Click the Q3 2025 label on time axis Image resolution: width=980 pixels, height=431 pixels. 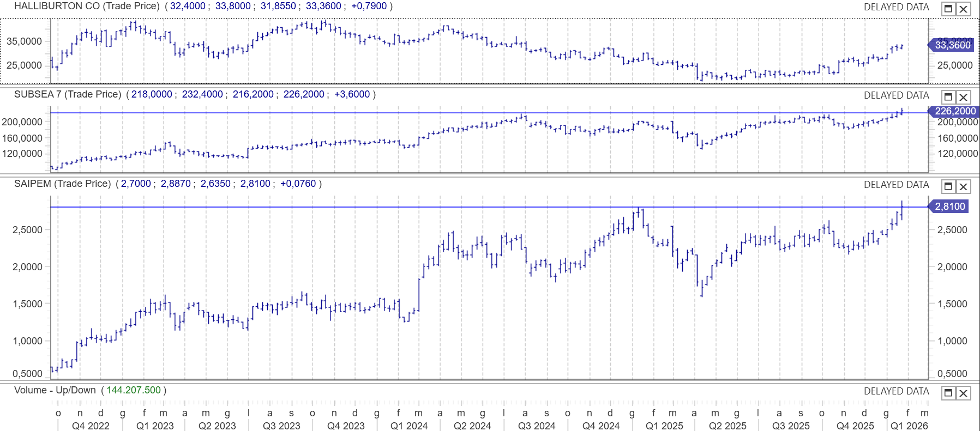point(791,426)
